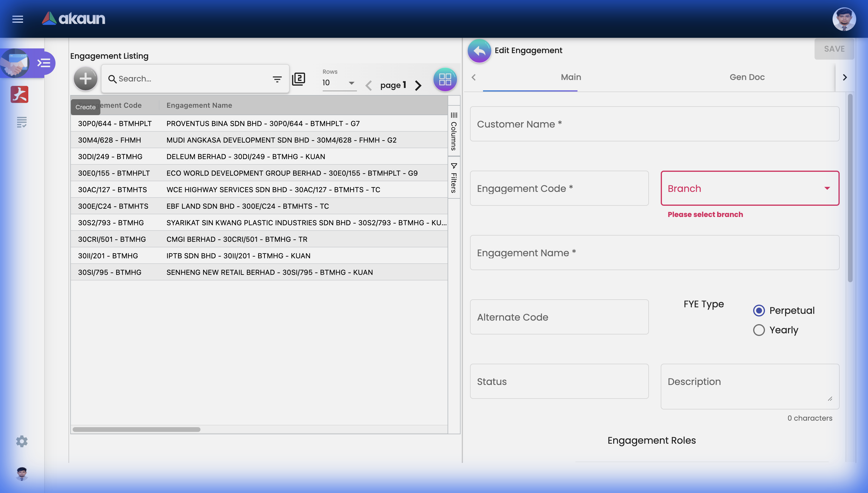Screen dimensions: 868x493
Task: Open the settings gear icon
Action: pos(22,441)
